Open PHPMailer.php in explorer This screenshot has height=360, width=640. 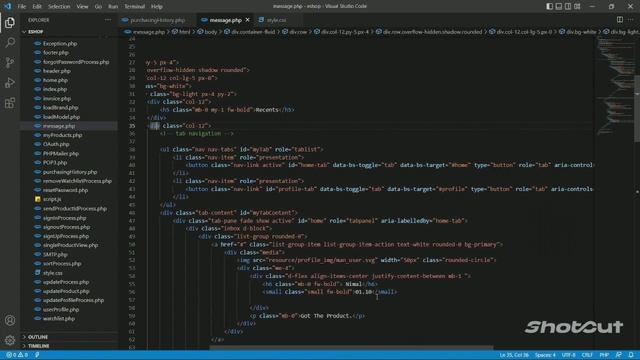tap(61, 153)
